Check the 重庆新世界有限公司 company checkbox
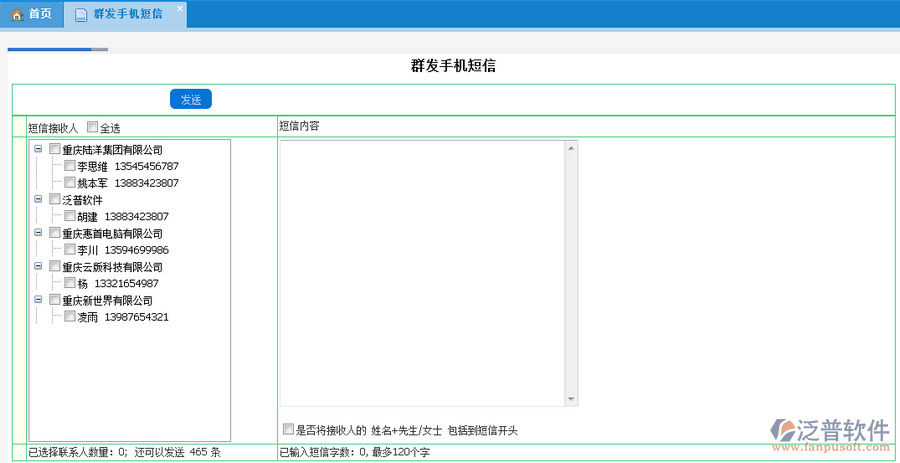 click(x=55, y=300)
